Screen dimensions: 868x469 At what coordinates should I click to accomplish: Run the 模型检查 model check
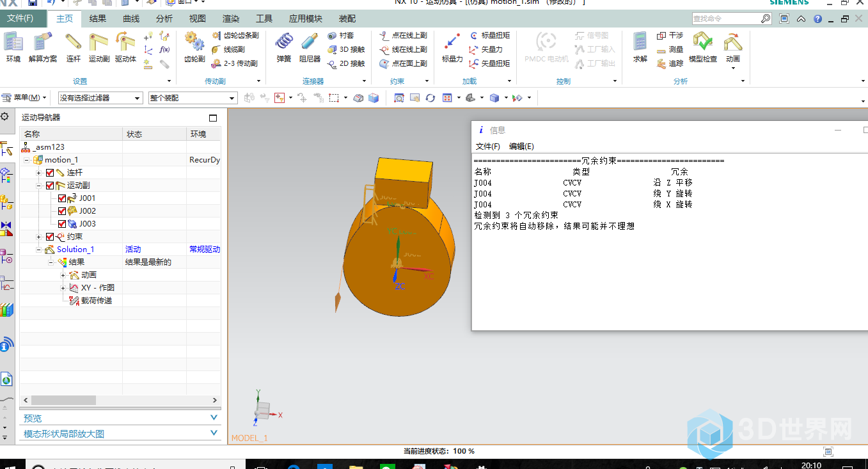703,47
